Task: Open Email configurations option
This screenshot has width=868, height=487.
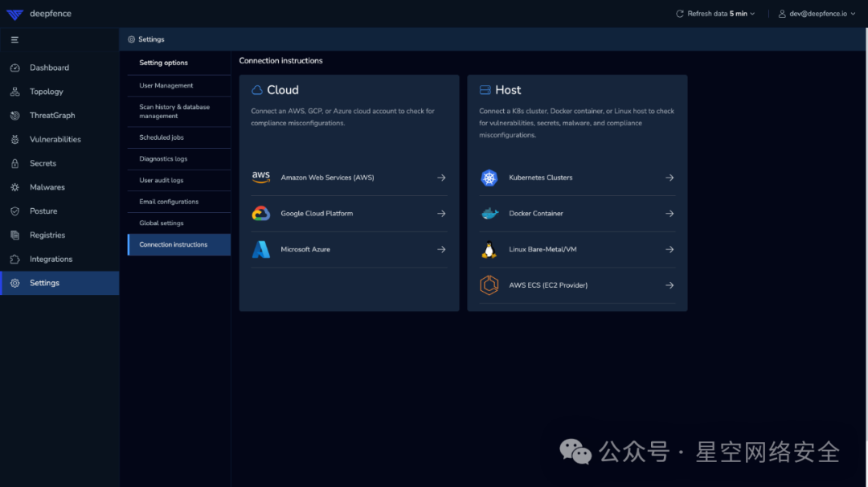Action: [x=178, y=202]
